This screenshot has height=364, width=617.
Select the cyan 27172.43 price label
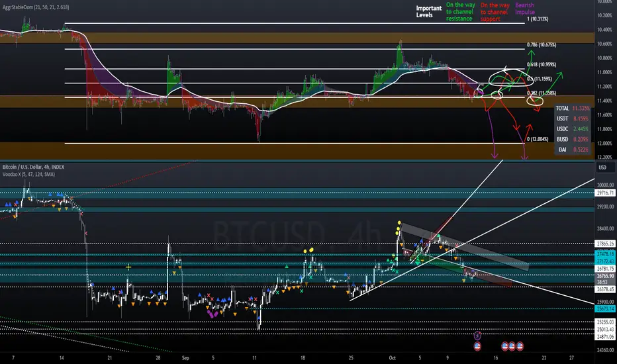[605, 261]
